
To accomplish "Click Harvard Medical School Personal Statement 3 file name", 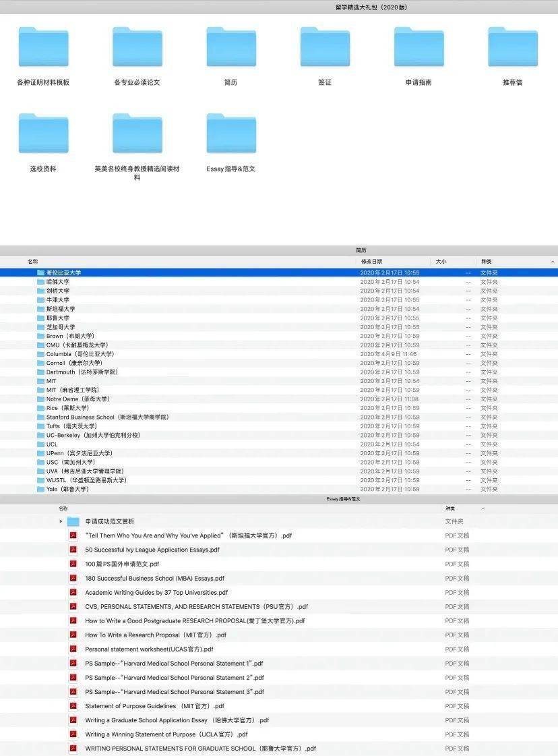I will tap(175, 692).
